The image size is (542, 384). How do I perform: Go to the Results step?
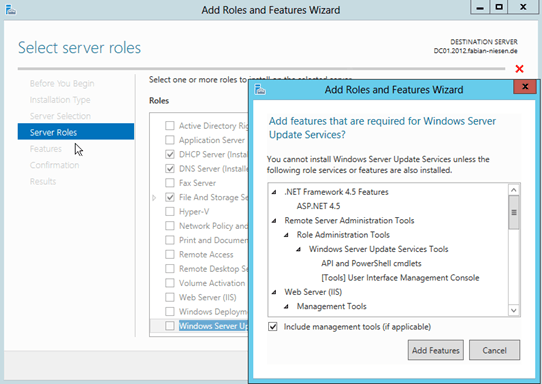point(43,181)
